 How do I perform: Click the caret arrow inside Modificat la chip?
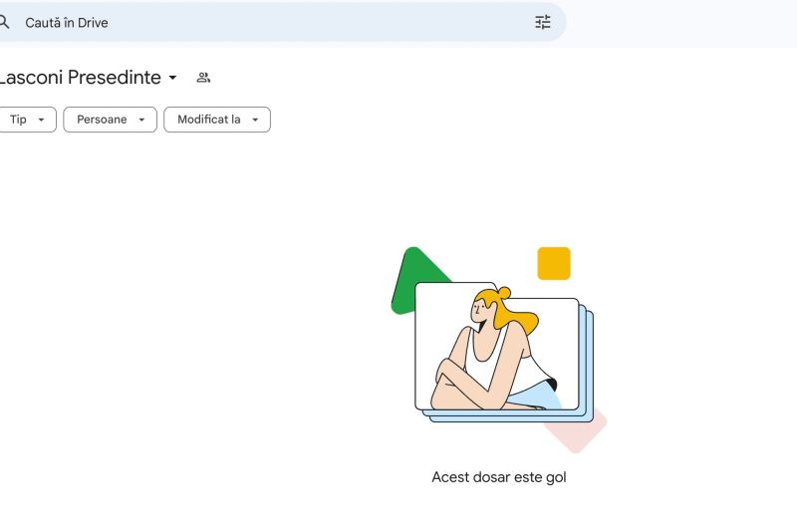pyautogui.click(x=255, y=120)
